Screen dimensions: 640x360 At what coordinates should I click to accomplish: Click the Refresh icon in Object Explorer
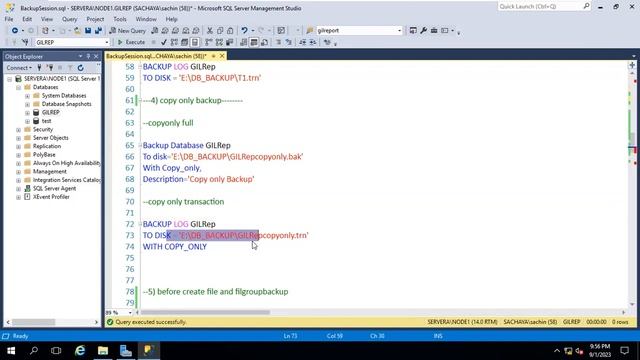[81, 68]
